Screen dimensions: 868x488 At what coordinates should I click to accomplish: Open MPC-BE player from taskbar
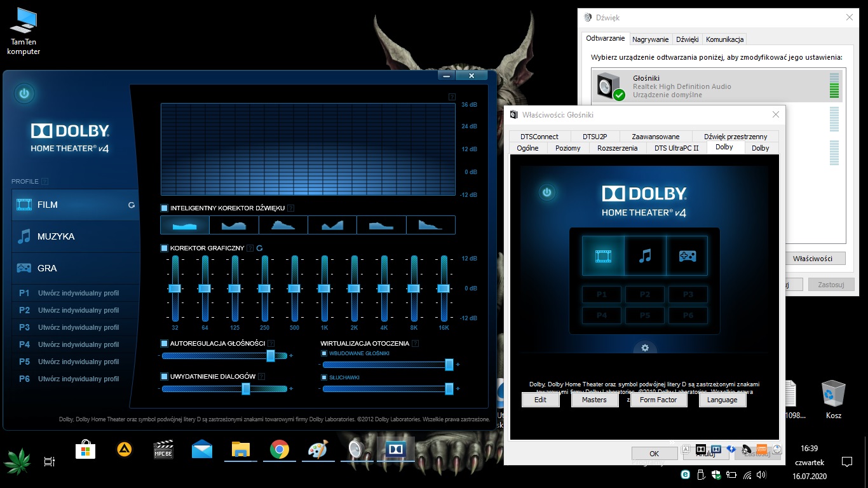coord(163,451)
